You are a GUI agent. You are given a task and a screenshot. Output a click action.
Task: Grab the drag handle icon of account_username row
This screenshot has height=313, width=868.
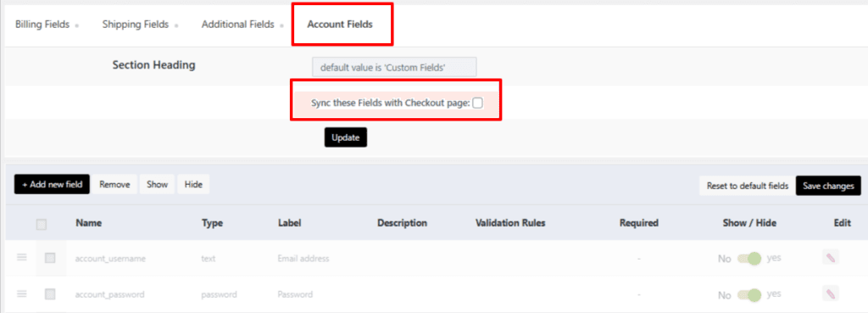pyautogui.click(x=21, y=258)
